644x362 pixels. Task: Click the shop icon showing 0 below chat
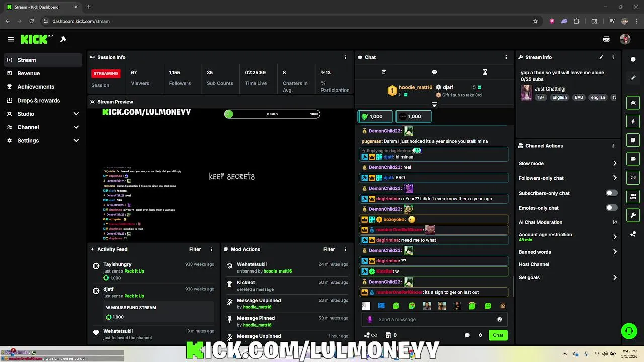click(391, 335)
